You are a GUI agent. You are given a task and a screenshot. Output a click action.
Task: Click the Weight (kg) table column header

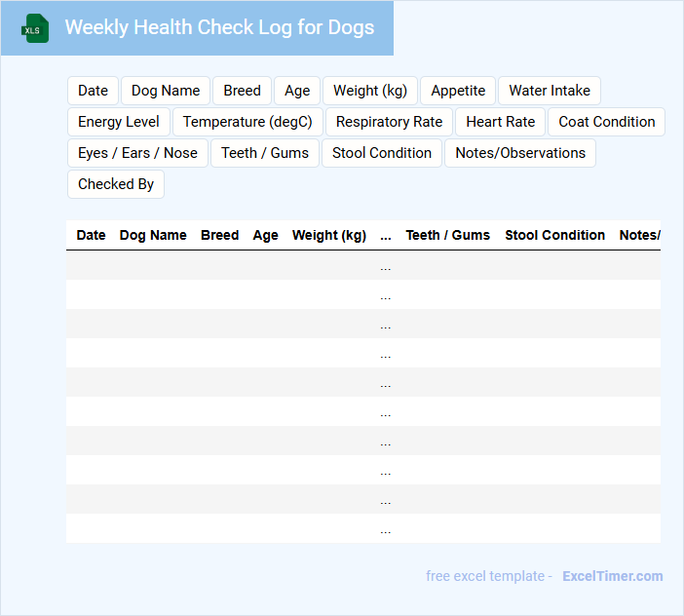[x=329, y=235]
